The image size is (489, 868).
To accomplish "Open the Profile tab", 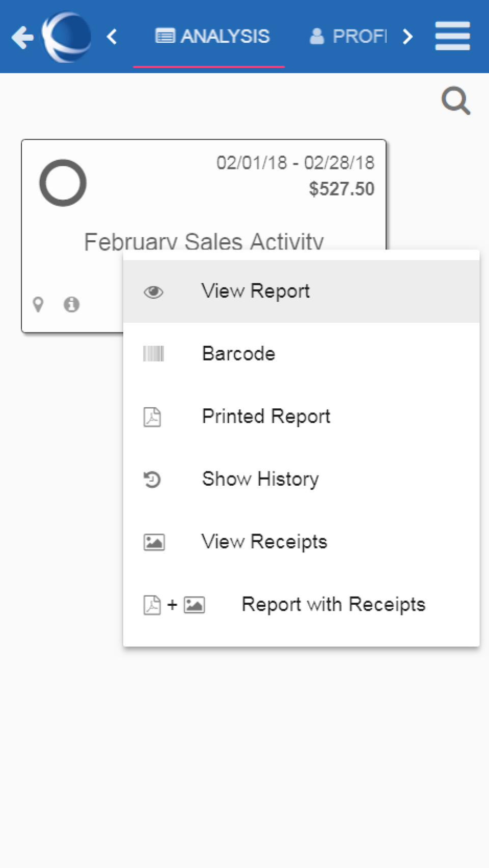I will 348,37.
